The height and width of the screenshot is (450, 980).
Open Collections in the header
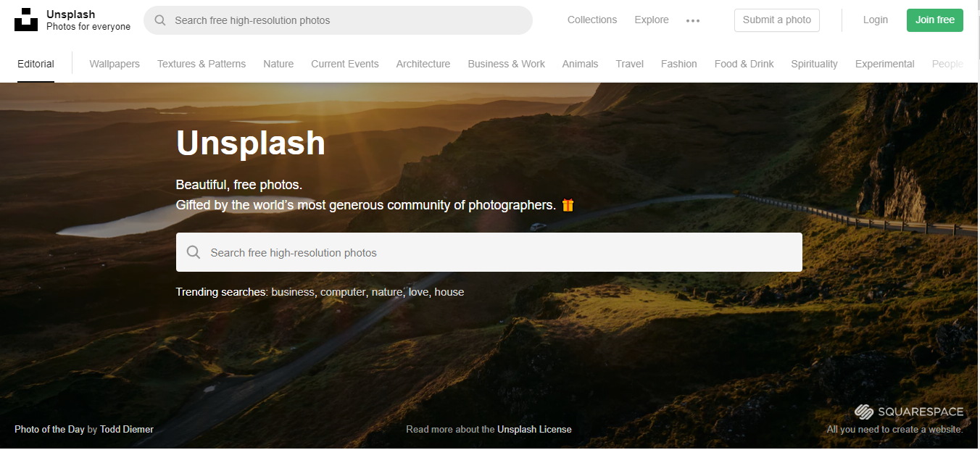[x=592, y=20]
